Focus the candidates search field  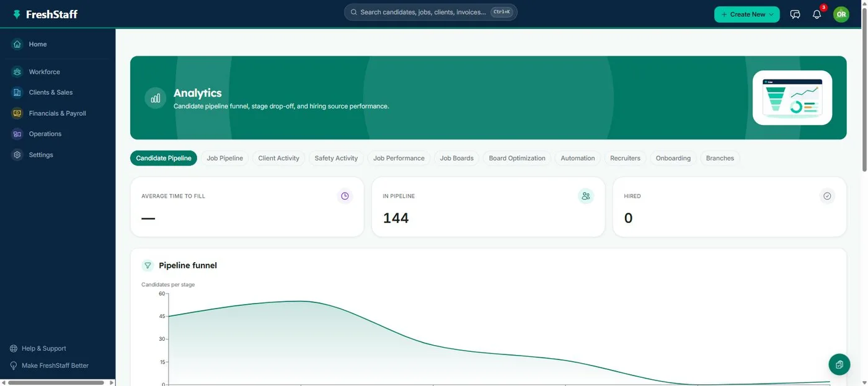tap(430, 12)
